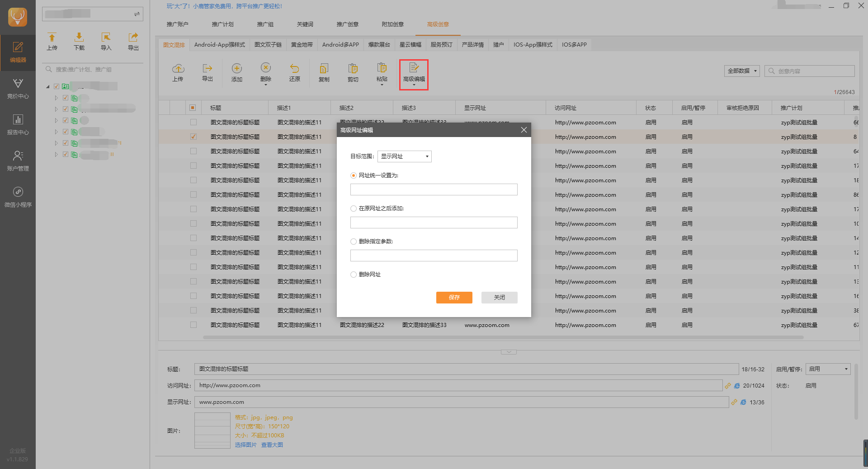Select the 黄金地带 sub-tab
Screen dimensions: 868x469
click(302, 45)
